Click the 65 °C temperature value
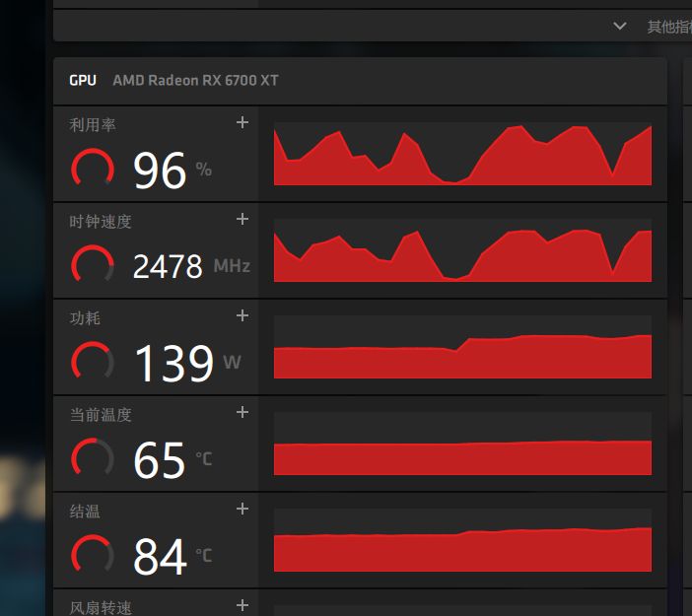The image size is (692, 616). (x=173, y=460)
